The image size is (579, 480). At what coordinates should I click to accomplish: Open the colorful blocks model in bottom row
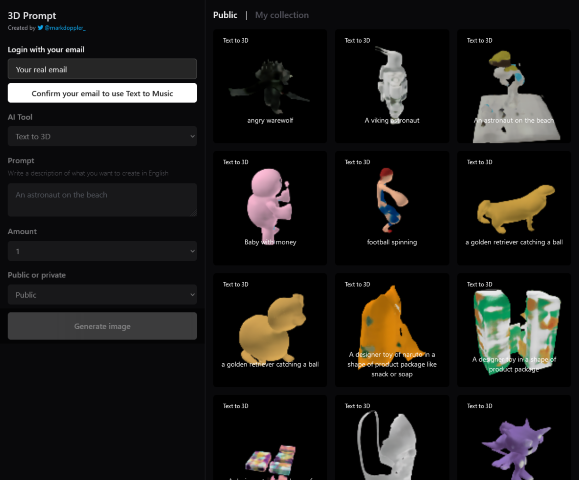(x=270, y=438)
